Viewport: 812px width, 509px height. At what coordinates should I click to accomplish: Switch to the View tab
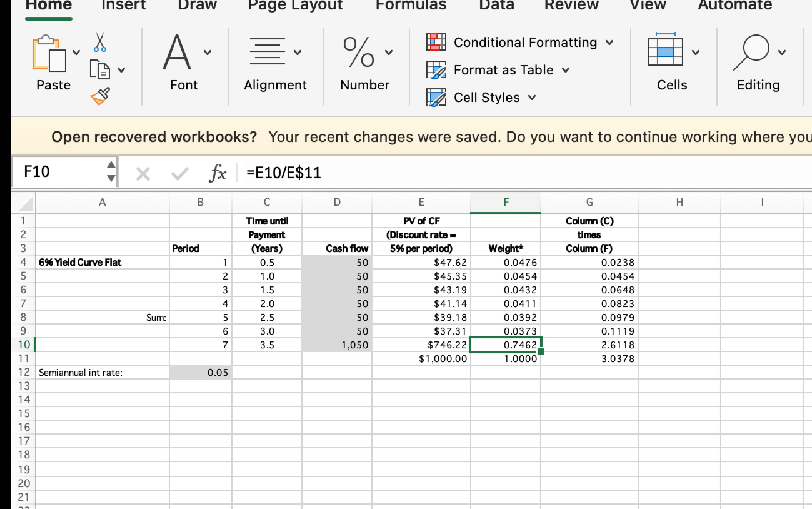pyautogui.click(x=648, y=5)
